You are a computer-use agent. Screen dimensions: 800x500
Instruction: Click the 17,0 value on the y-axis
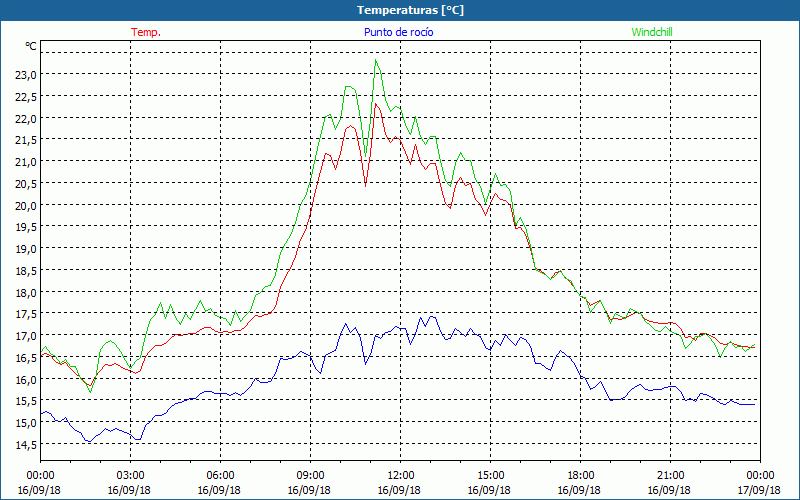26,336
